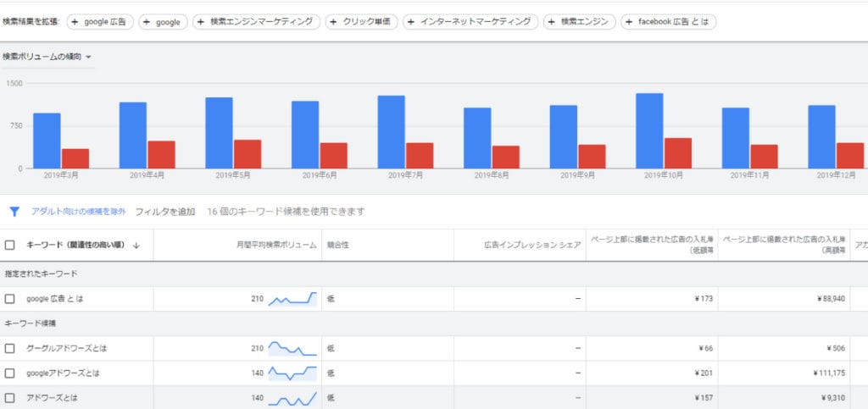868x409 pixels.
Task: Click trend sparkline for 'グーグルアドワーズとは'
Action: 292,349
